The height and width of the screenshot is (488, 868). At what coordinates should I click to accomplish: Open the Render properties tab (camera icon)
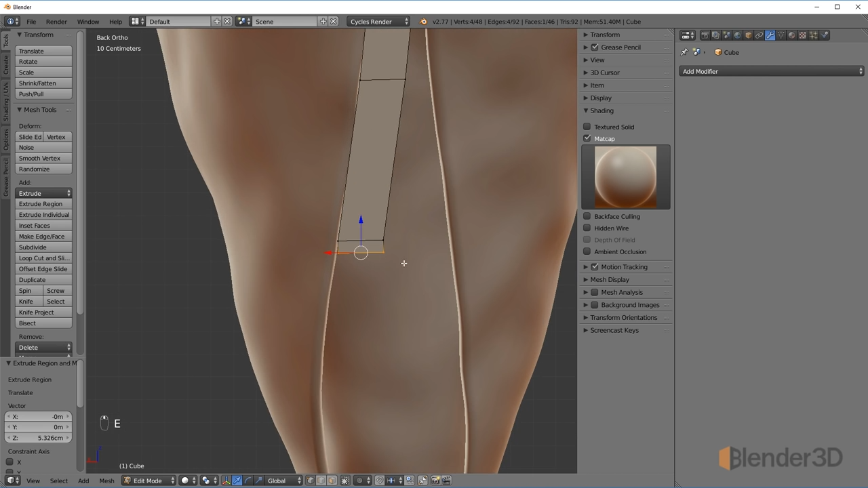pos(705,35)
